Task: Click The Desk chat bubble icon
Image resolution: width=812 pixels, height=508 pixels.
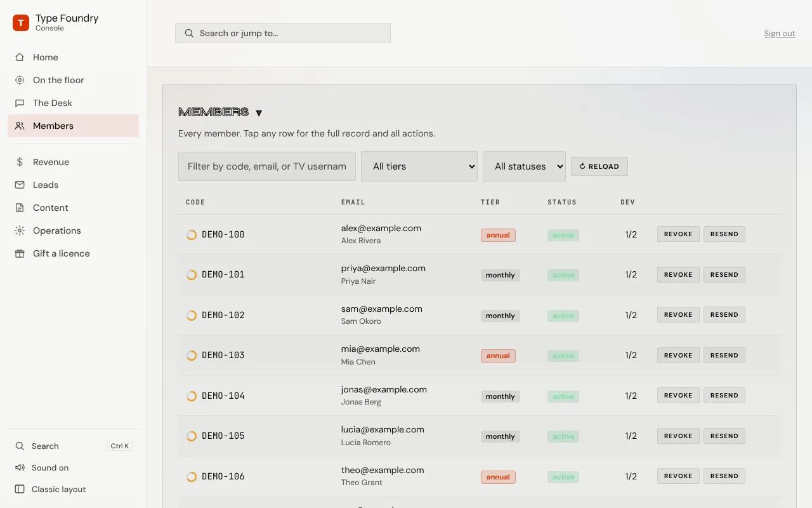Action: [20, 103]
